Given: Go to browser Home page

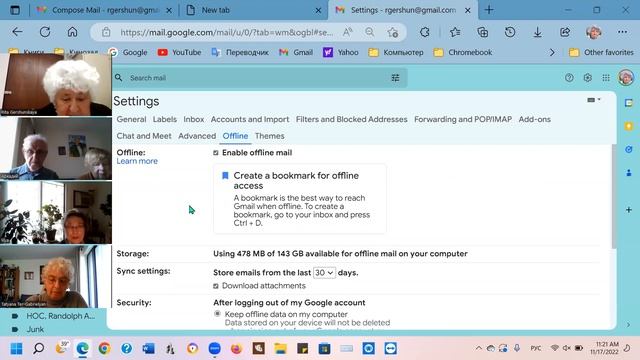Looking at the screenshot, I should (72, 32).
